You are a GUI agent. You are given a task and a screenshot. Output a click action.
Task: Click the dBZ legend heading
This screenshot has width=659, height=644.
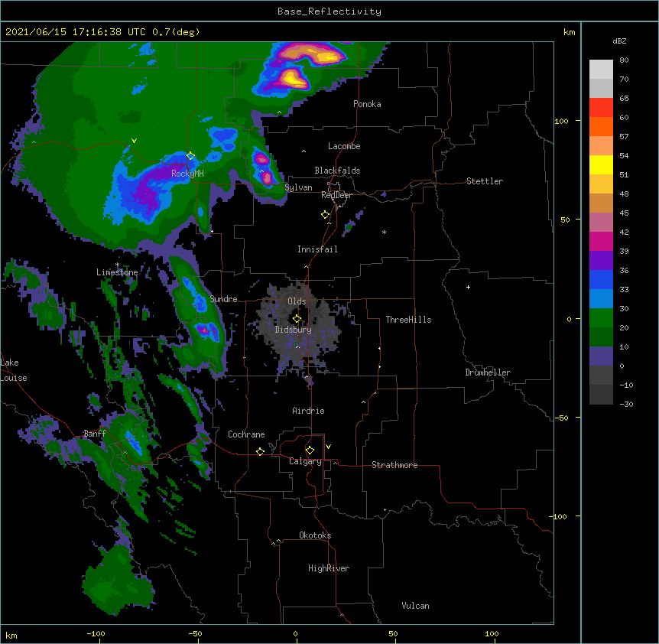pos(619,41)
